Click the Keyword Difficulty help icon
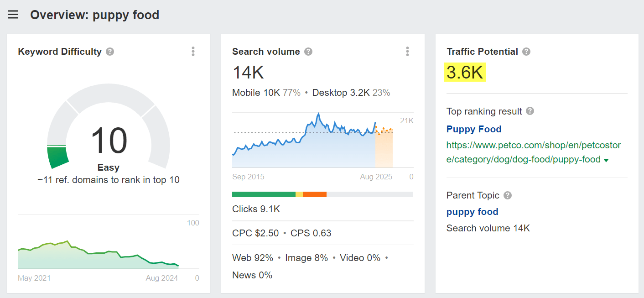The image size is (644, 298). point(109,52)
